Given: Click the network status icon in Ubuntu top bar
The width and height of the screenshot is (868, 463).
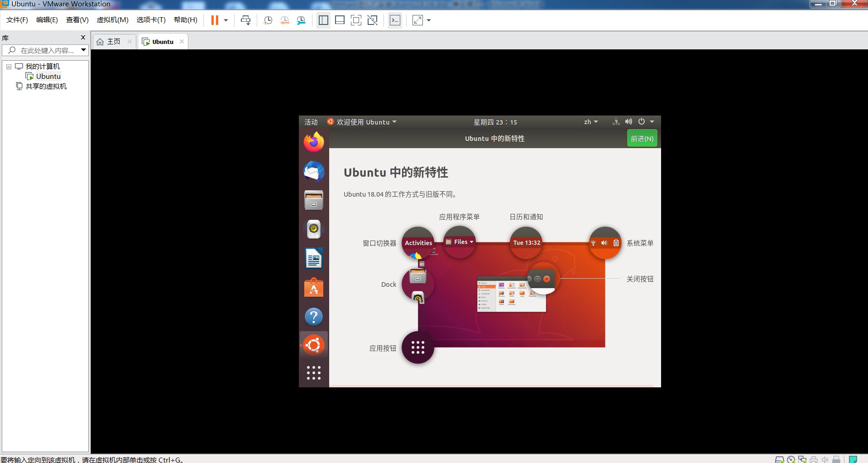Looking at the screenshot, I should (x=616, y=122).
